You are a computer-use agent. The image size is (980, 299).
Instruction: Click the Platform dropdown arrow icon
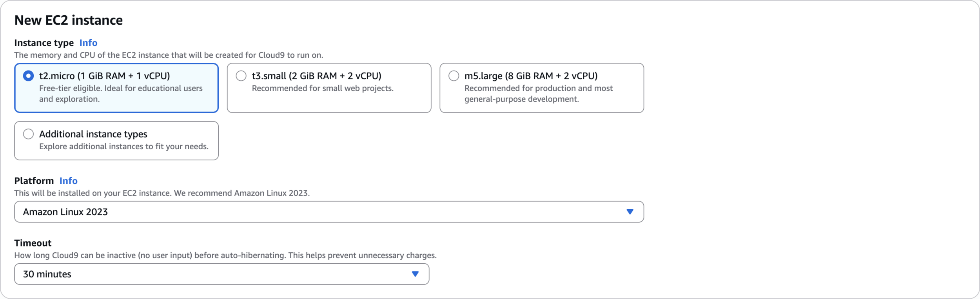[630, 212]
